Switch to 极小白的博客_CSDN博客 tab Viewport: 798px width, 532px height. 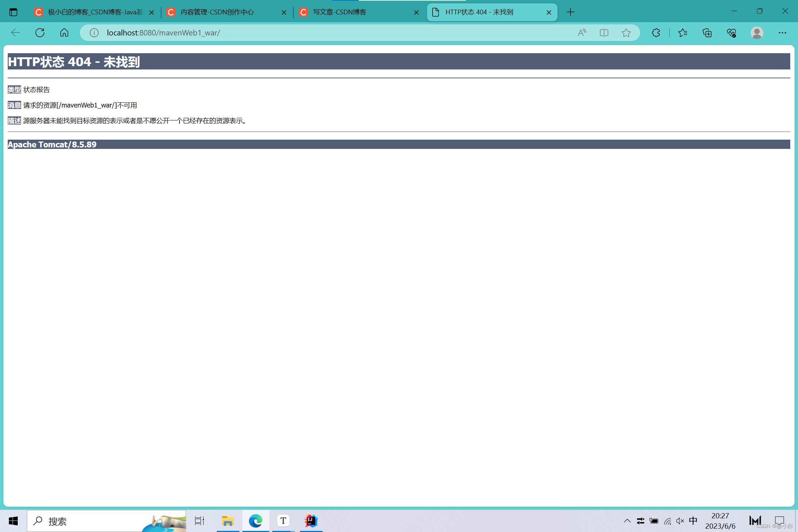pyautogui.click(x=94, y=12)
